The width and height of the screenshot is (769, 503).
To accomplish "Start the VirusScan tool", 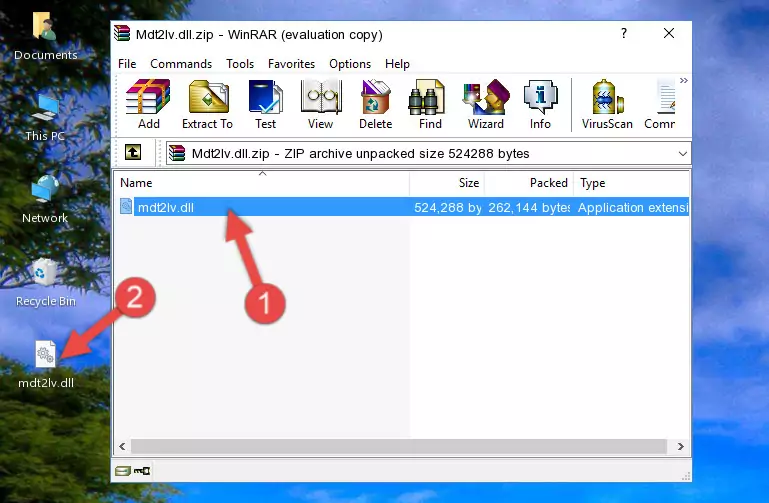I will click(607, 105).
